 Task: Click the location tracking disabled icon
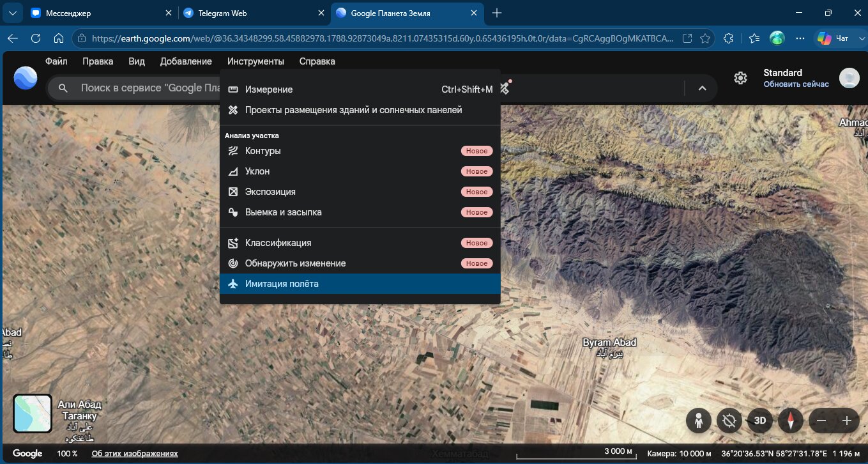click(x=728, y=421)
